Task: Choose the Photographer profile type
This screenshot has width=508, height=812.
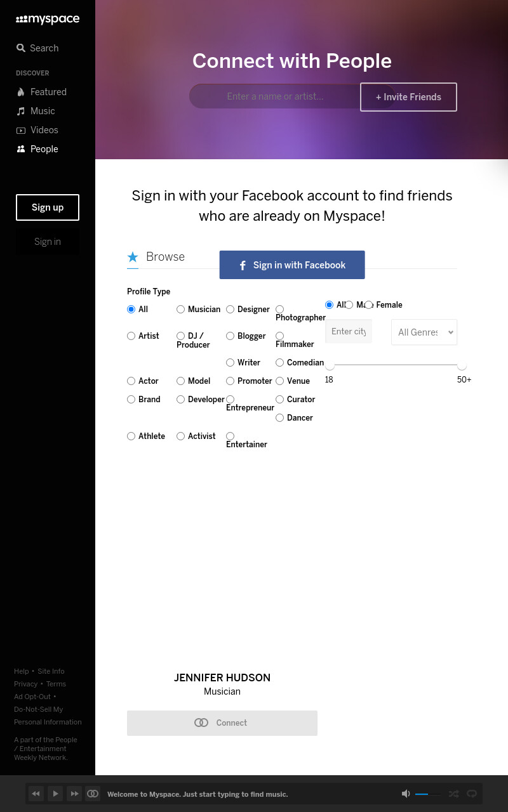Action: point(280,310)
